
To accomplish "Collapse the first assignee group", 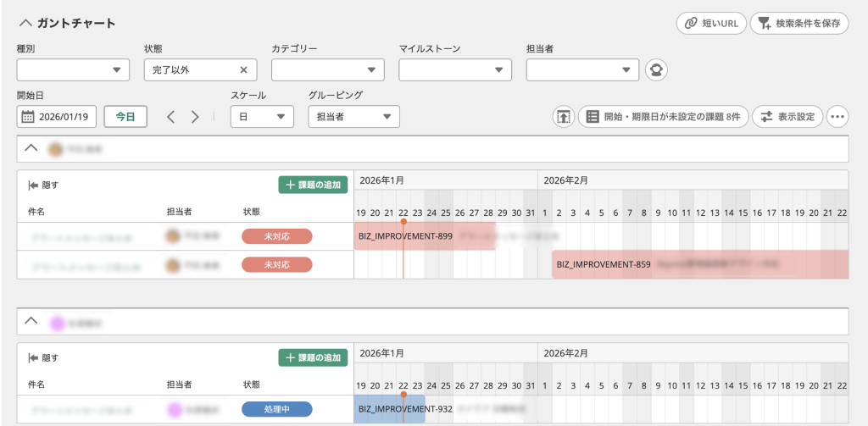I will pyautogui.click(x=31, y=148).
